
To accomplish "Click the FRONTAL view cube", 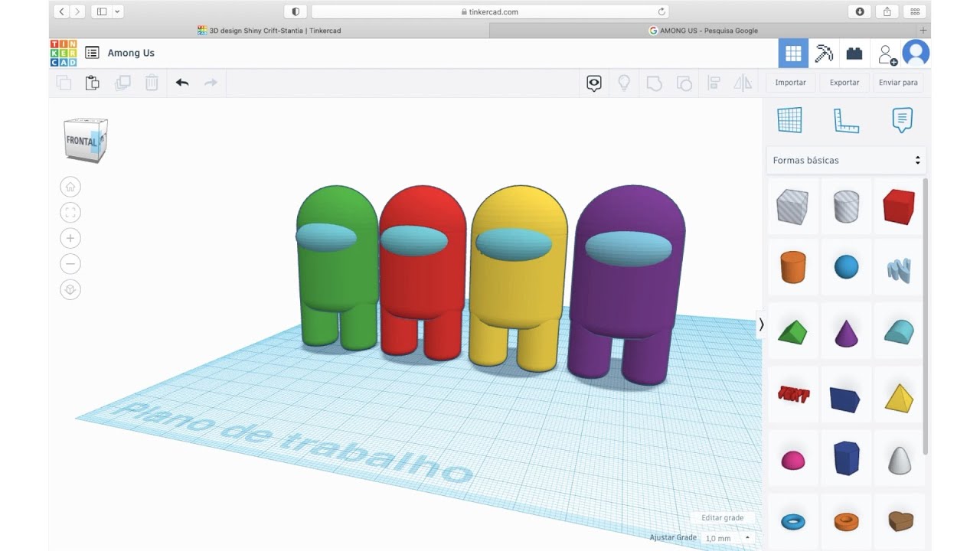I will tap(85, 140).
